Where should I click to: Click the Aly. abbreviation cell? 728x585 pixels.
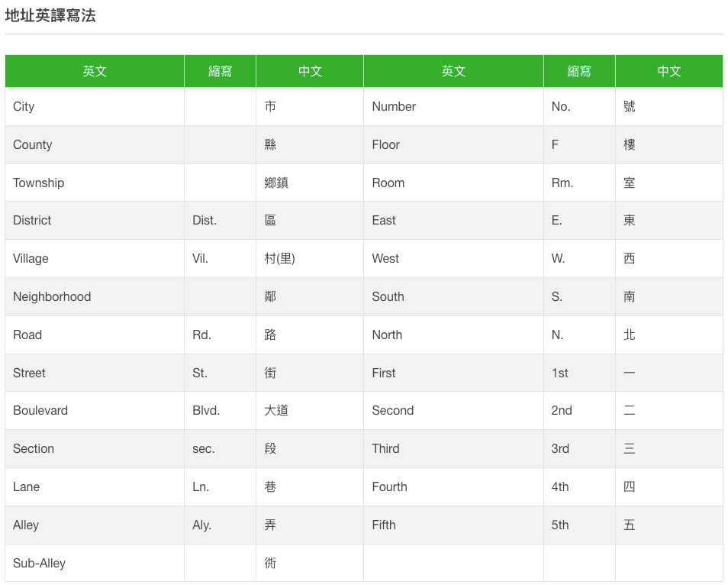202,525
